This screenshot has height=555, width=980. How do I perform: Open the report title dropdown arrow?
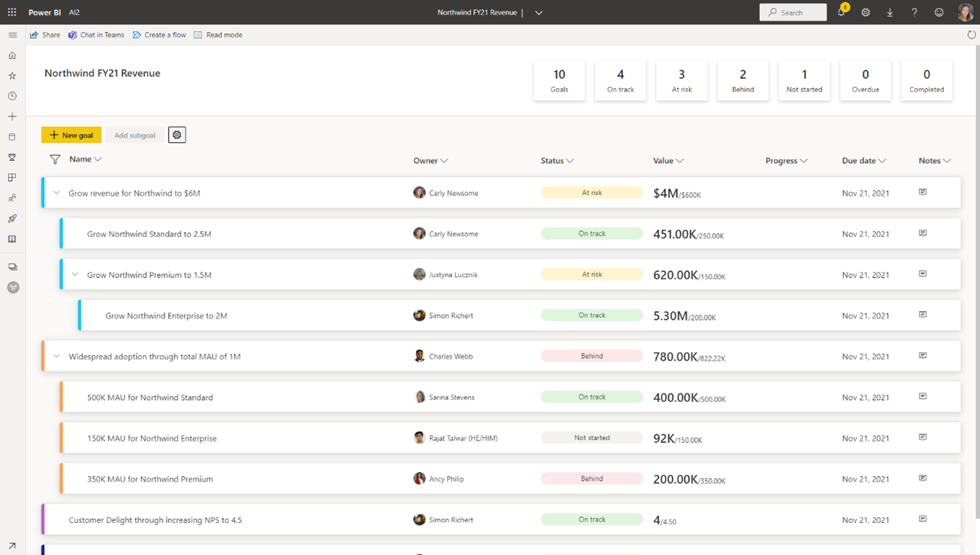click(539, 12)
